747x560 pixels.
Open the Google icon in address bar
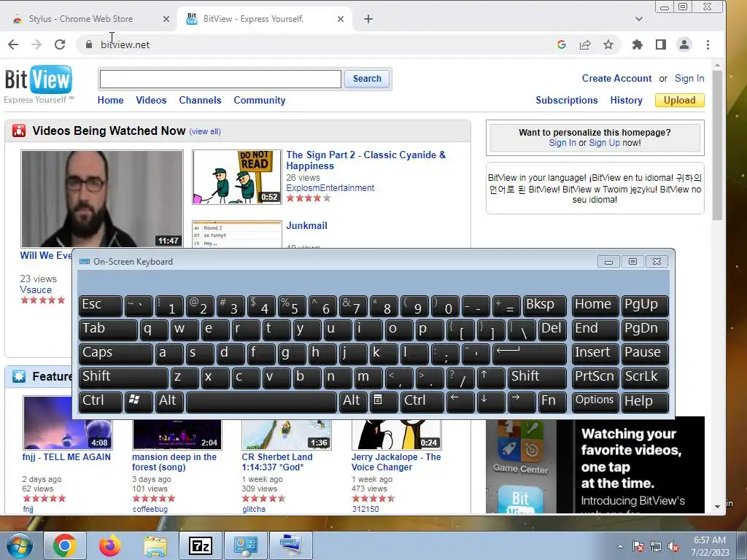click(x=561, y=44)
